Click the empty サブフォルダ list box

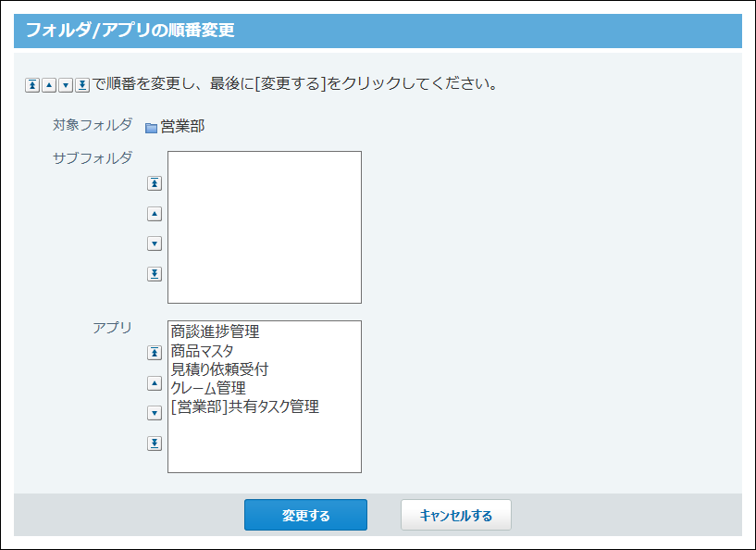[265, 227]
